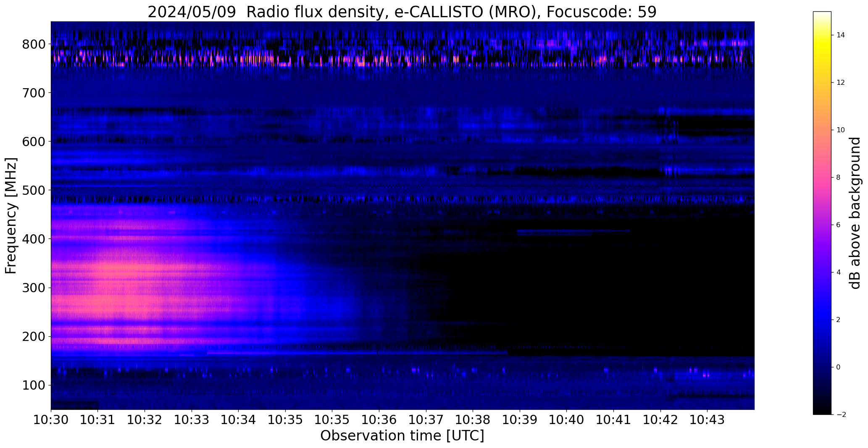Click the 700 frequency tick label
This screenshot has height=448, width=868.
(34, 93)
